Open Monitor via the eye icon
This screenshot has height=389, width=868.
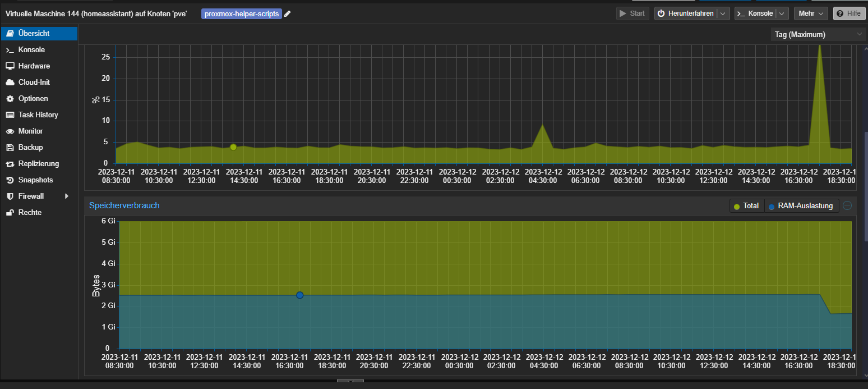point(10,131)
